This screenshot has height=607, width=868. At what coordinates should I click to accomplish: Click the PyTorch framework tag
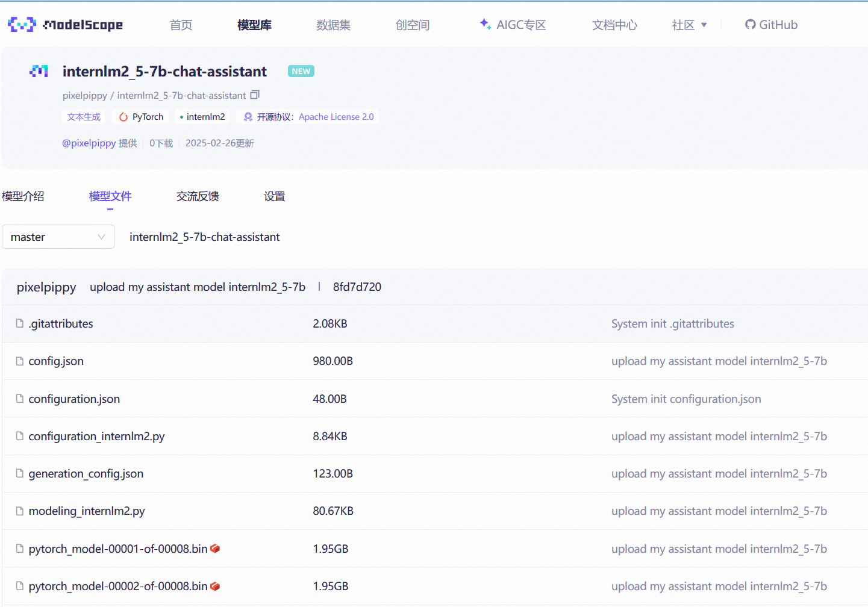(x=141, y=117)
